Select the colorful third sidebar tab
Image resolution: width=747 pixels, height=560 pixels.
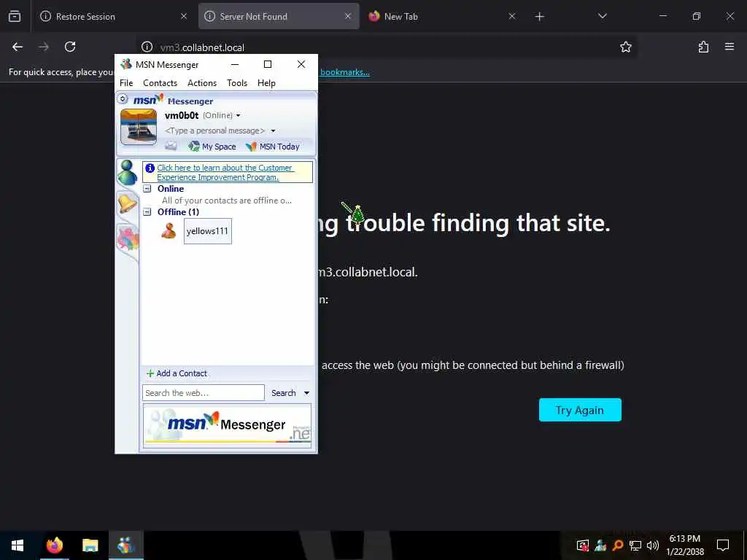click(128, 238)
